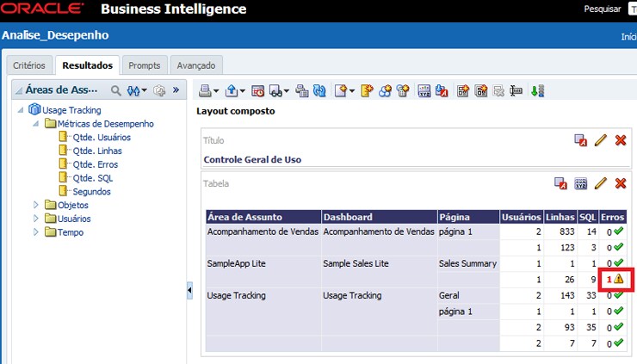Open the sort subject areas dropdown
This screenshot has height=364, width=637.
137,89
